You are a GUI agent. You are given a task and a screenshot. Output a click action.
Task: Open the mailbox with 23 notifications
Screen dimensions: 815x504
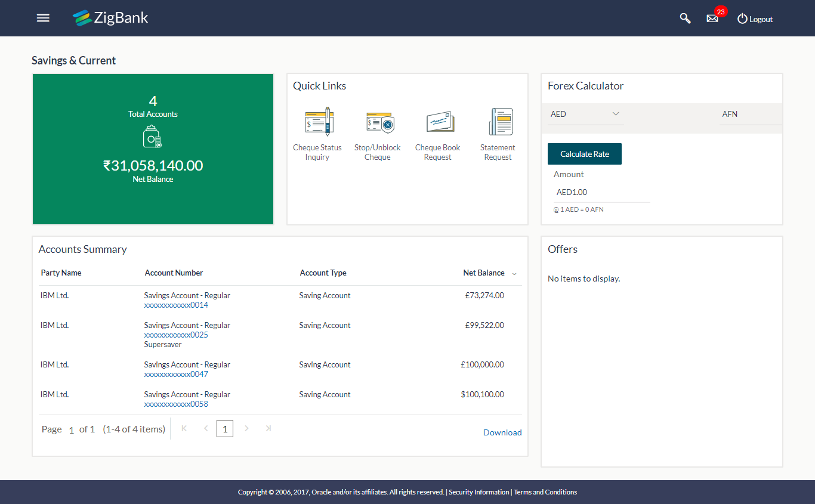712,18
